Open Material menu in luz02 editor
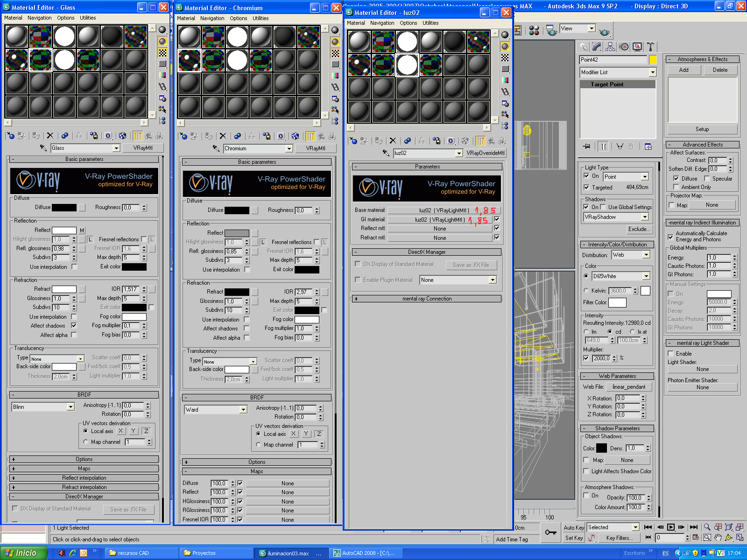Image resolution: width=747 pixels, height=560 pixels. [356, 23]
